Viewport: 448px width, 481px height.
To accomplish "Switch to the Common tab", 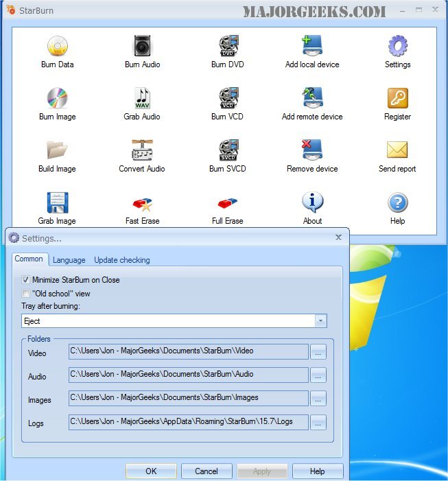I will click(29, 259).
